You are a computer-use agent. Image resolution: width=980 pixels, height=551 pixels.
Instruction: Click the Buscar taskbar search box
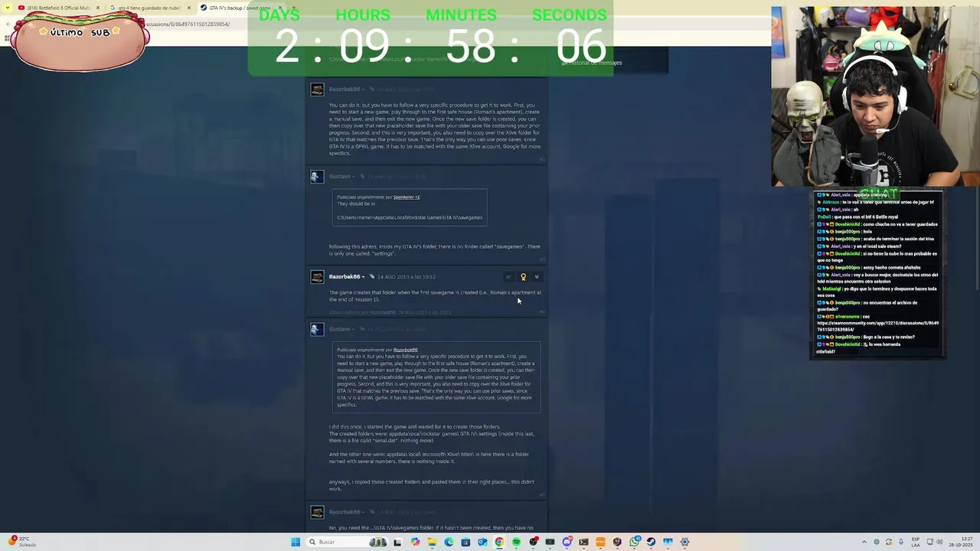pyautogui.click(x=347, y=542)
